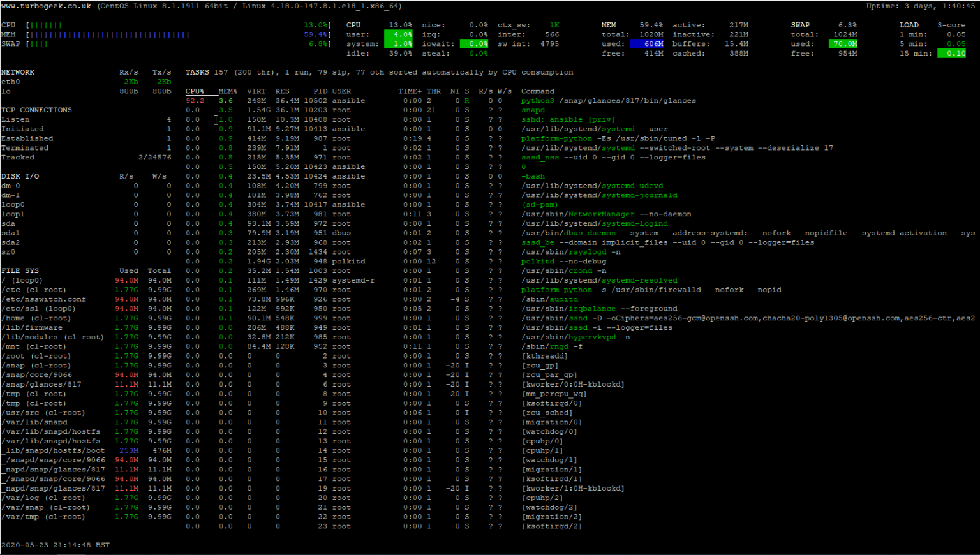The width and height of the screenshot is (980, 555).
Task: Select the dbus-daemon process command
Action: pyautogui.click(x=748, y=233)
